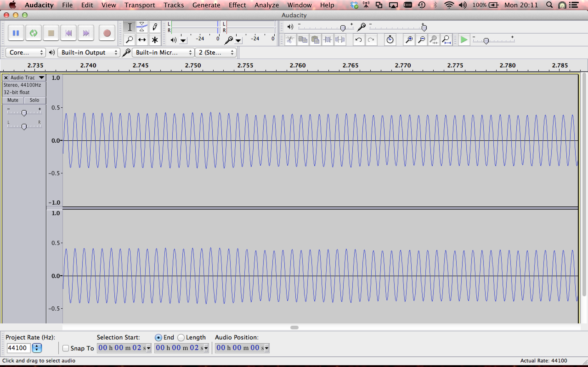Click the Fit Project zoom icon
Viewport: 588px width, 367px height.
(446, 39)
